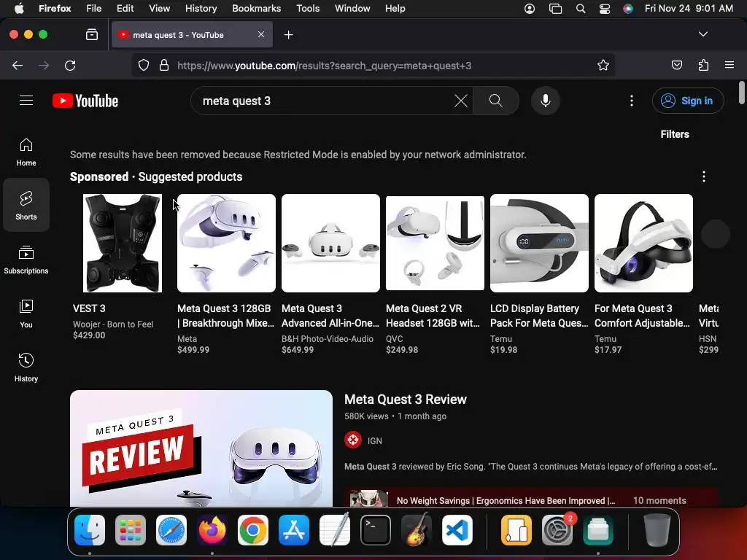The image size is (747, 560).
Task: Reload the page
Action: (x=70, y=65)
